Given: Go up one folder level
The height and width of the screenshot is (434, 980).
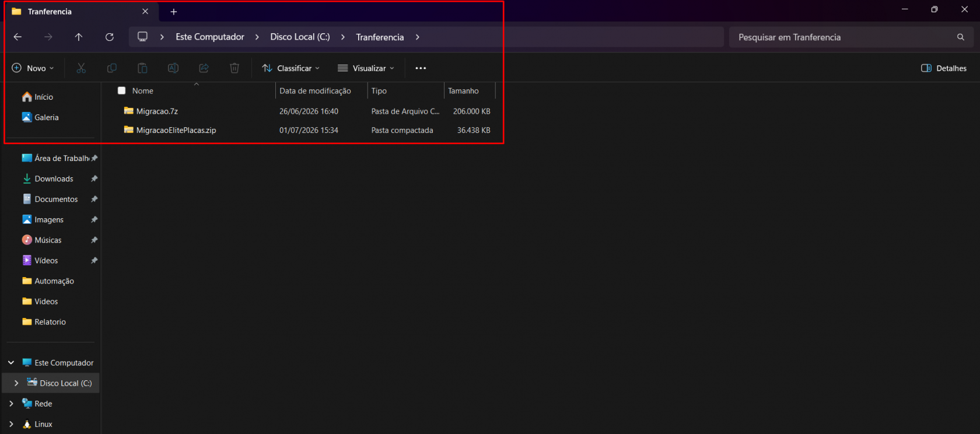Looking at the screenshot, I should (x=79, y=37).
